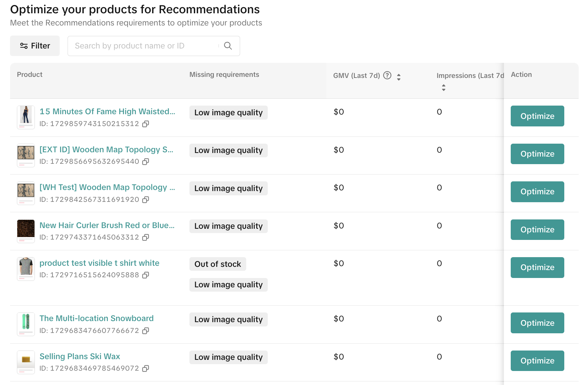Sort table by GMV (Last 7d)
Viewport: 588px width, 385px height.
coord(399,77)
